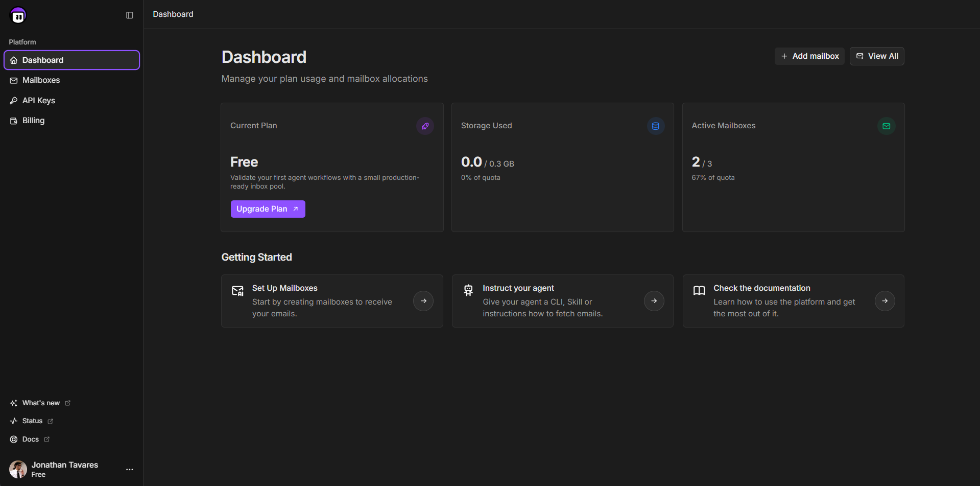Open the Docs link in the sidebar
The height and width of the screenshot is (486, 980).
coord(31,439)
